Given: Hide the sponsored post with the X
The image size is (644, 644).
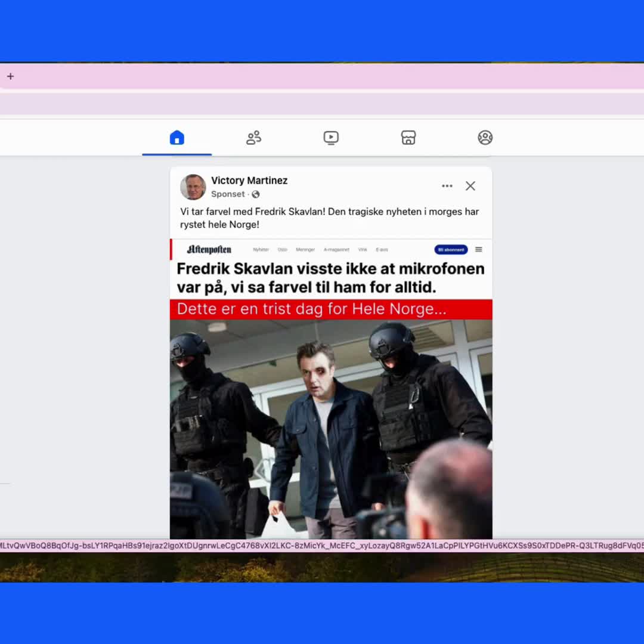Looking at the screenshot, I should [x=470, y=186].
